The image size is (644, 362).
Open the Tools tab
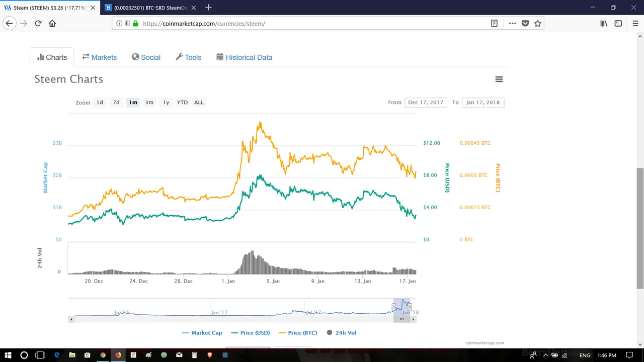(x=189, y=57)
